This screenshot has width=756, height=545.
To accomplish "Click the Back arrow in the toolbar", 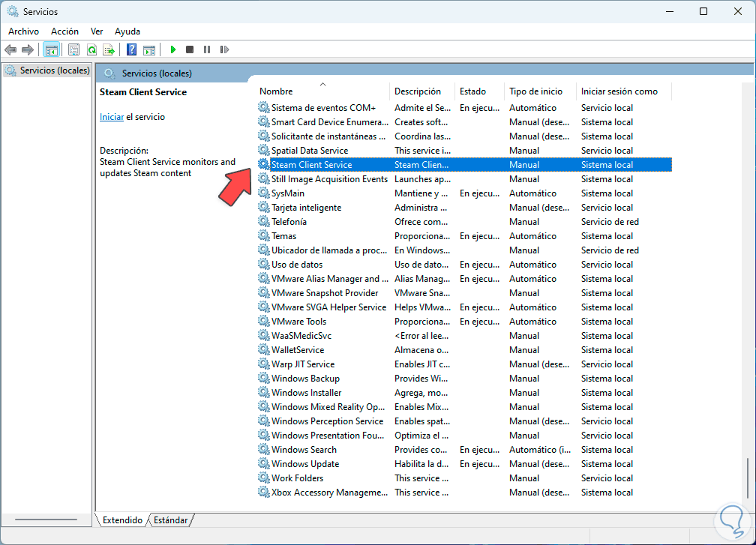I will [10, 49].
